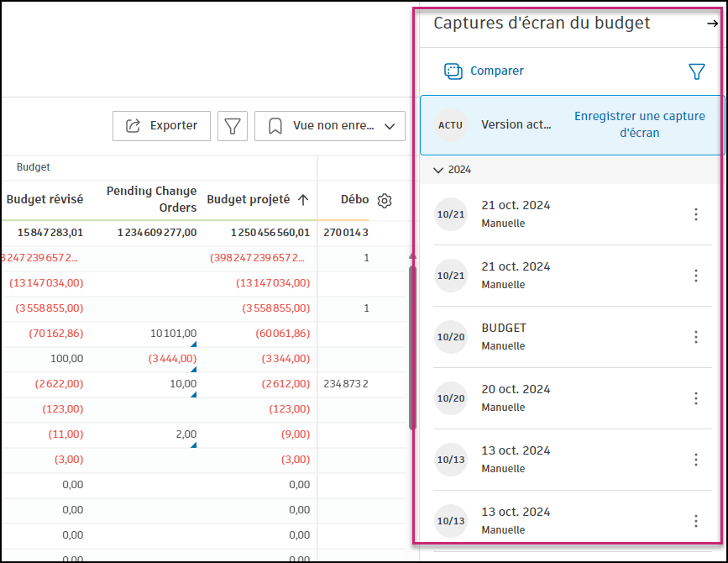Image resolution: width=728 pixels, height=563 pixels.
Task: Open the Vue non enregistrée dropdown
Action: tap(390, 126)
